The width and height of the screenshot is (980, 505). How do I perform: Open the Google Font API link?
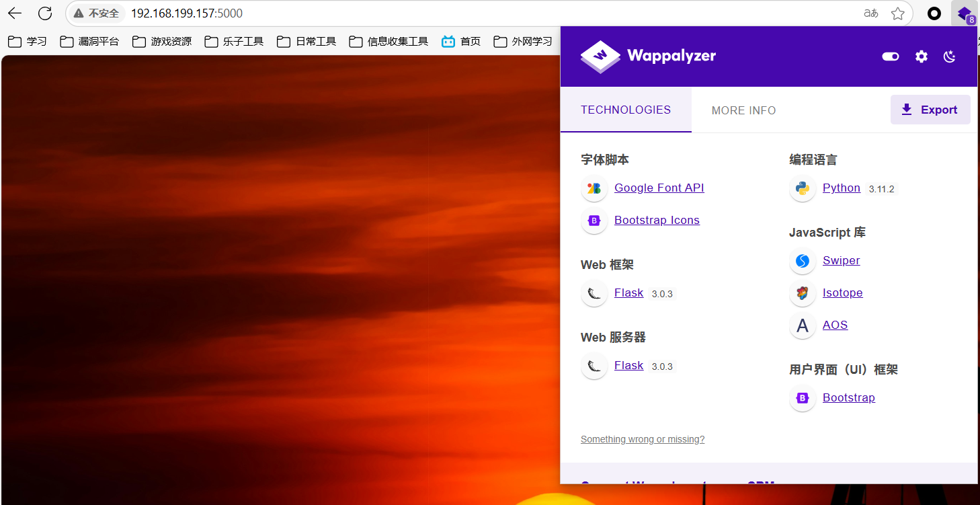[x=659, y=188]
